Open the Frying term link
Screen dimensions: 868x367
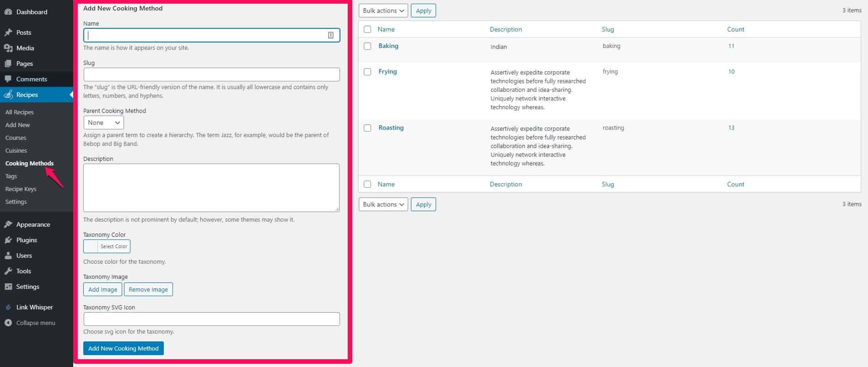click(x=388, y=71)
